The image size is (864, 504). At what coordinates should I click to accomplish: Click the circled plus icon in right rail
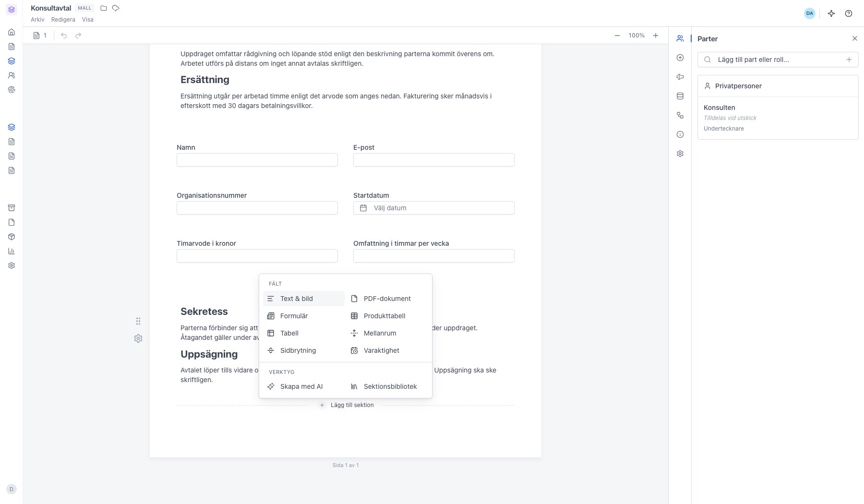(680, 58)
